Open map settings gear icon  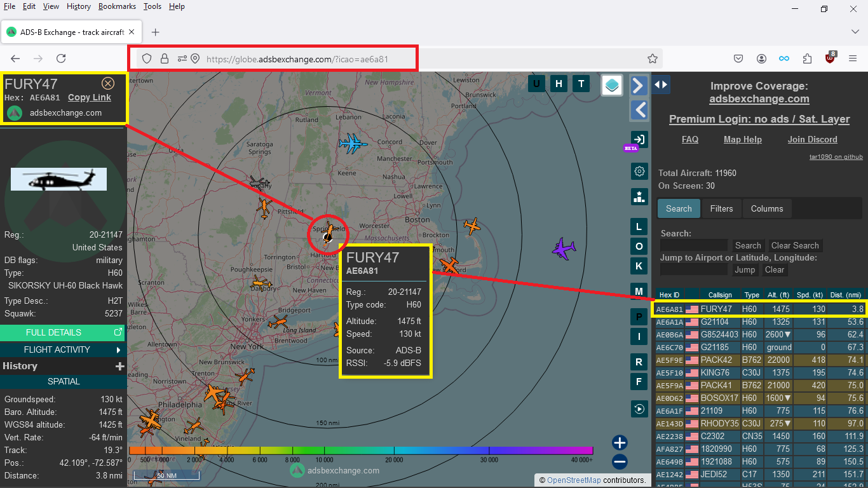(639, 171)
